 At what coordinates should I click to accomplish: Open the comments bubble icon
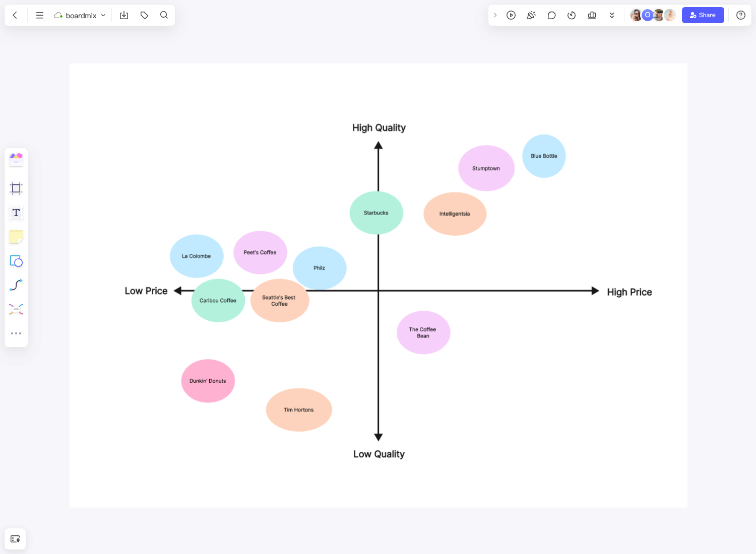click(x=551, y=15)
